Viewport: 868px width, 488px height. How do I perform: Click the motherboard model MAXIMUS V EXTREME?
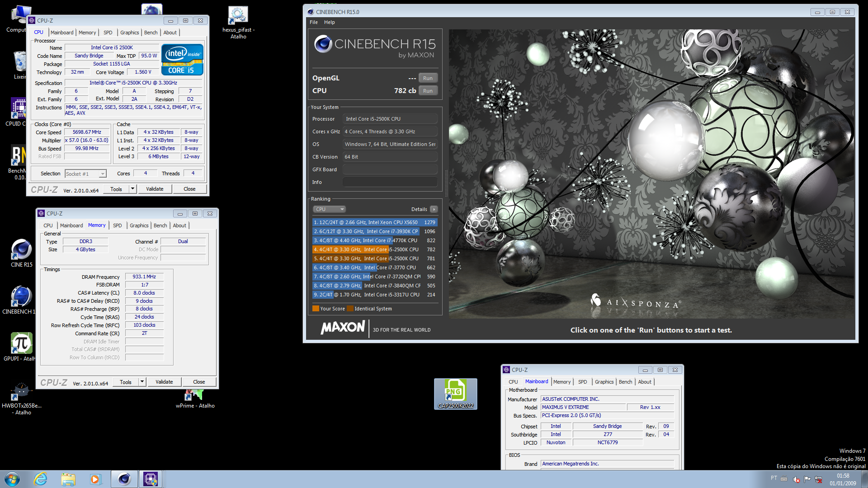click(x=583, y=407)
